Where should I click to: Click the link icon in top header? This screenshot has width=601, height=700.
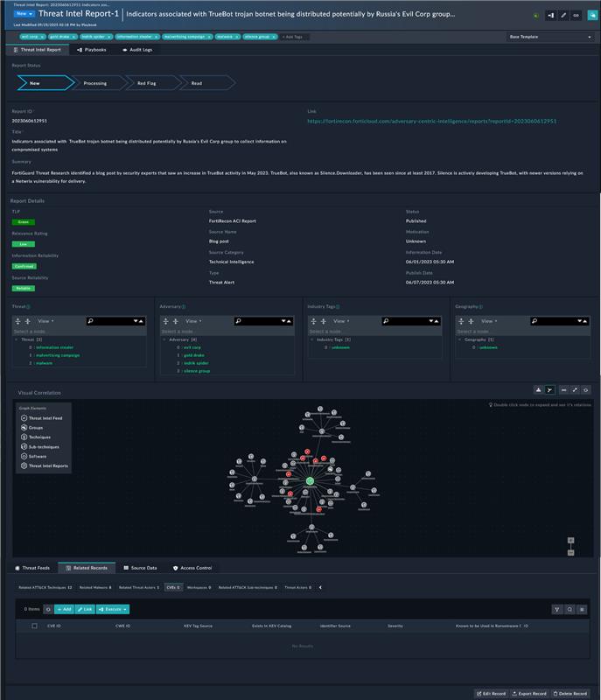pyautogui.click(x=576, y=16)
